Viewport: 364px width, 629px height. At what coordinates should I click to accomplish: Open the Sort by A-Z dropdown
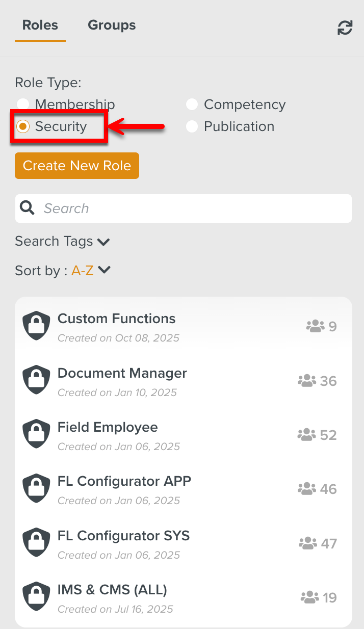(x=91, y=271)
